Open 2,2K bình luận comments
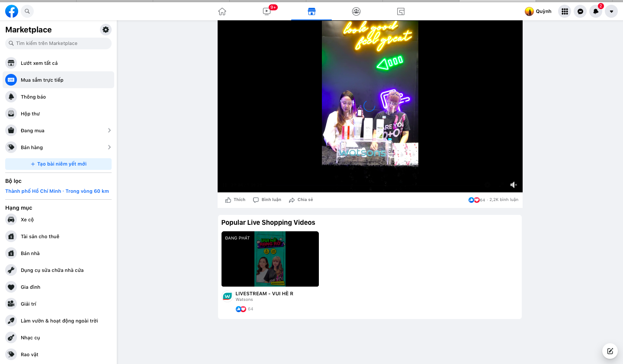 pos(504,200)
